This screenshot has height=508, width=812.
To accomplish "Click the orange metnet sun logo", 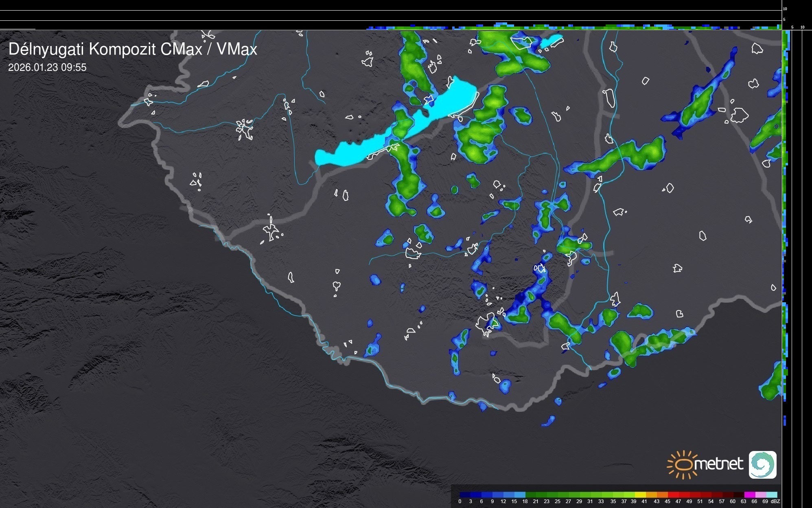I will pos(683,464).
